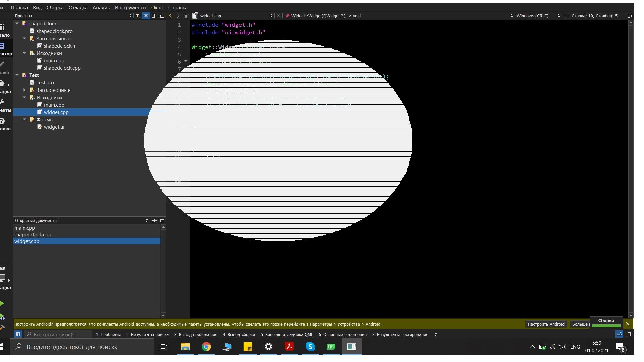Expand Заголовочные folder under Test project
Screen dimensions: 644x362
pyautogui.click(x=24, y=90)
